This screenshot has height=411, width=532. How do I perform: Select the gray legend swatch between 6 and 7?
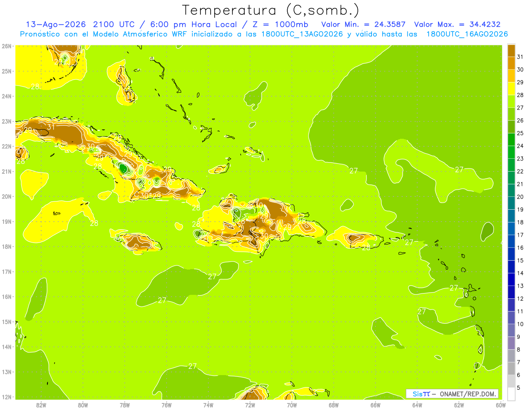click(511, 368)
